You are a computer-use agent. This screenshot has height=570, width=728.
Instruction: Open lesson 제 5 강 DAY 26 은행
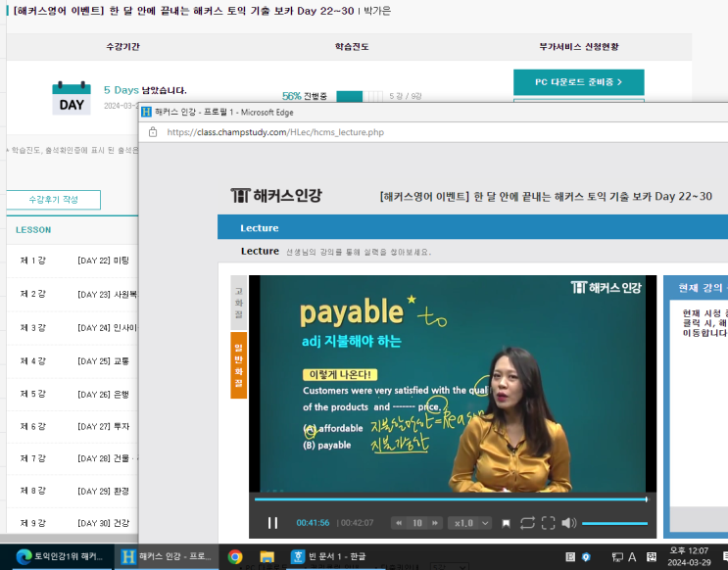(73, 394)
